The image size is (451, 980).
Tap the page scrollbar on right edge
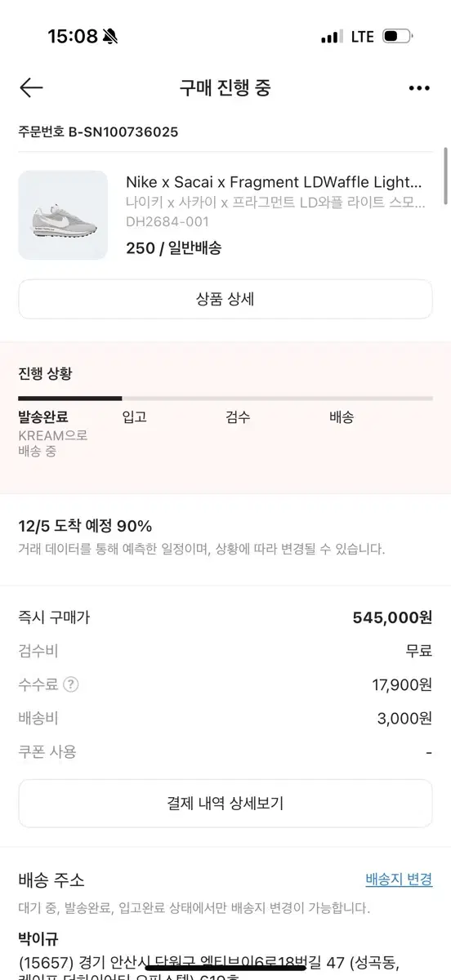coord(445,176)
